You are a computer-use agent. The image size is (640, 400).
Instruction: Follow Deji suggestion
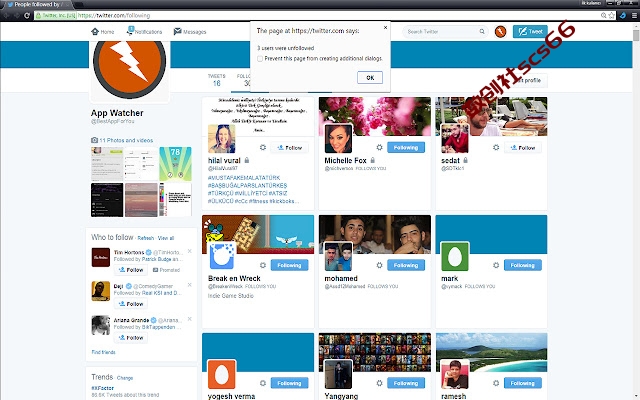(x=131, y=304)
